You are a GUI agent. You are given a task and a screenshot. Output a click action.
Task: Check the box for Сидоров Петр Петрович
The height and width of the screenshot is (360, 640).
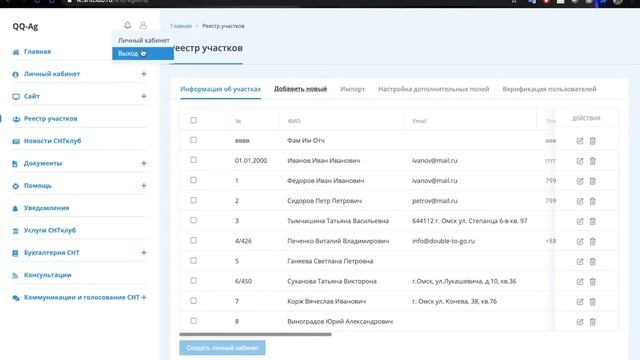(x=193, y=200)
